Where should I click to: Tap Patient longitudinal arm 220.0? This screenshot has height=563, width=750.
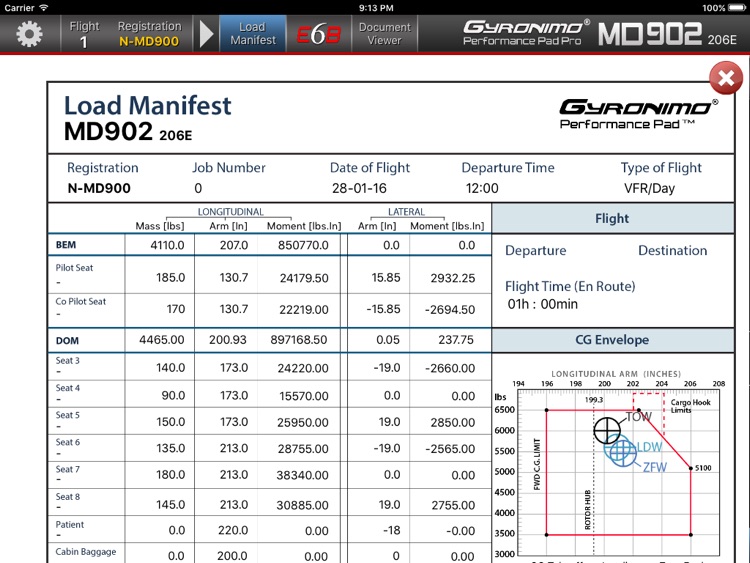[233, 530]
